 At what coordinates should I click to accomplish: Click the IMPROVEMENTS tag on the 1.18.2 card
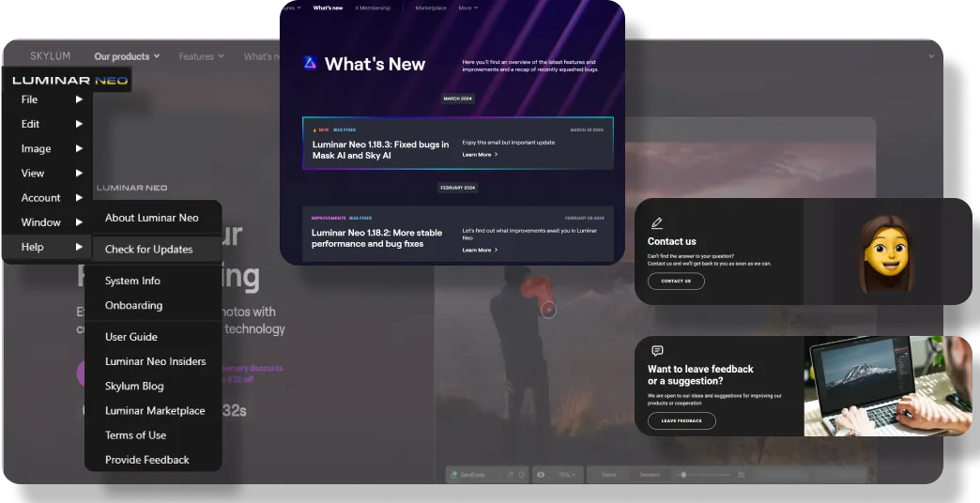[329, 218]
